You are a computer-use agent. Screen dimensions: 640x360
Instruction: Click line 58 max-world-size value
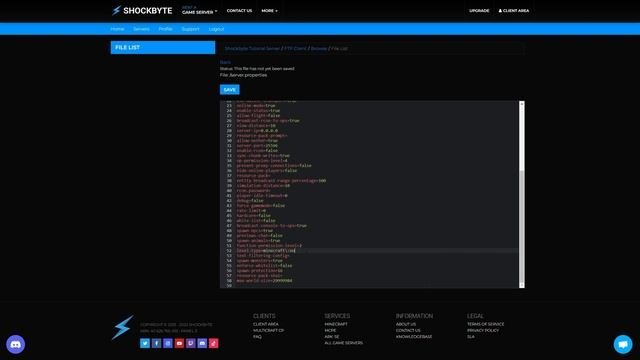point(282,281)
